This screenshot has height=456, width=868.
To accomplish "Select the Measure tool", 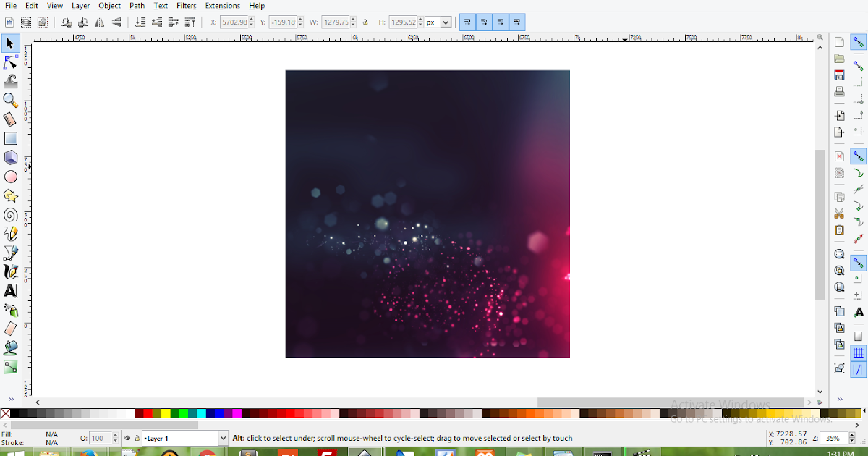I will click(11, 119).
